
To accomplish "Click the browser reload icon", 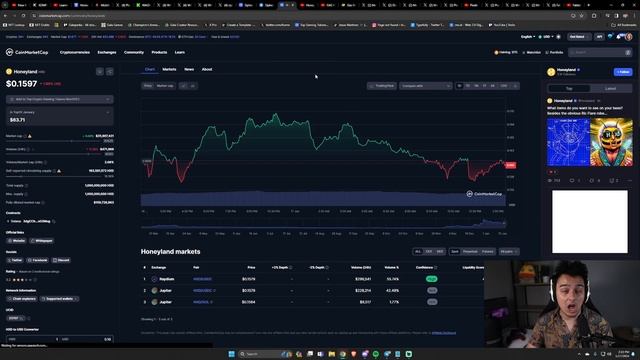I will pyautogui.click(x=23, y=16).
